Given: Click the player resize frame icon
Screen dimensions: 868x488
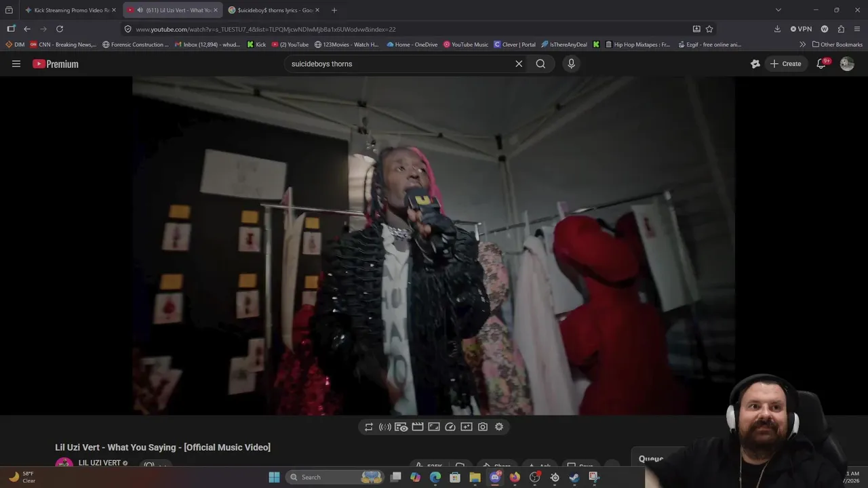Looking at the screenshot, I should click(x=434, y=427).
